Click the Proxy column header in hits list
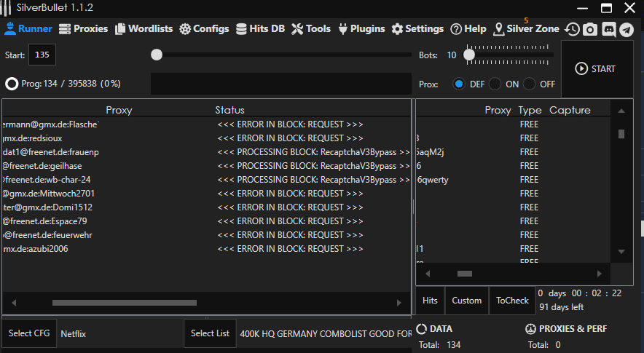 (498, 110)
